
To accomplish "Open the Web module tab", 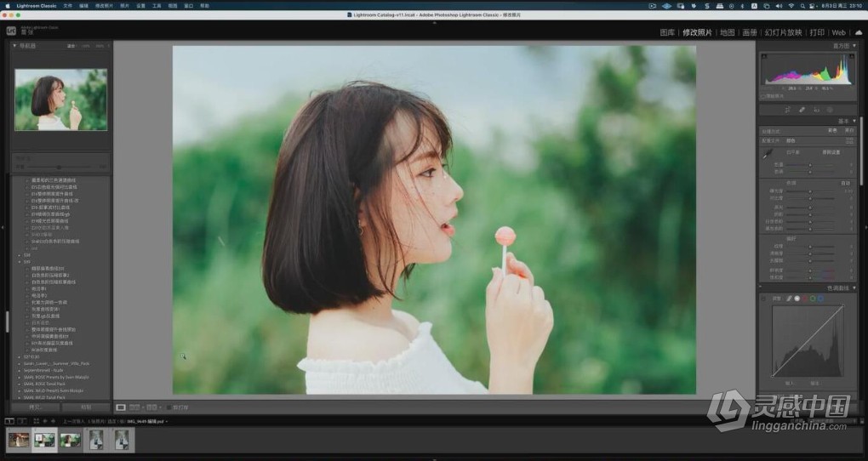I will coord(838,32).
